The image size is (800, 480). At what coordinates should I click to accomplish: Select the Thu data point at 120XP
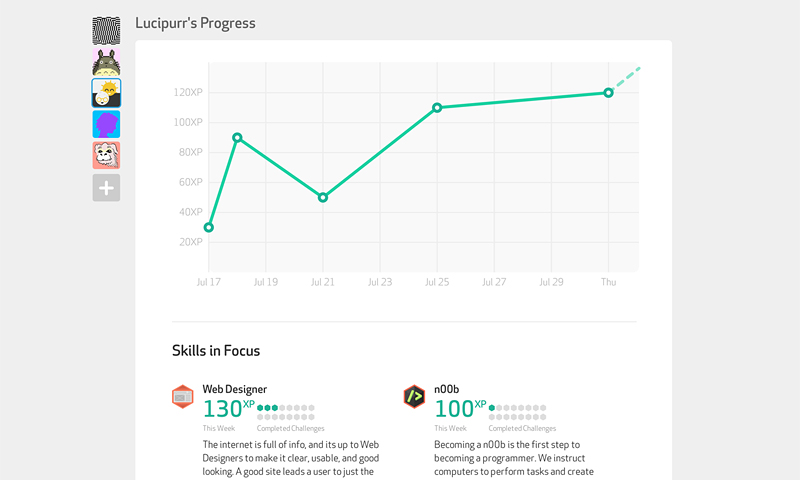tap(608, 93)
